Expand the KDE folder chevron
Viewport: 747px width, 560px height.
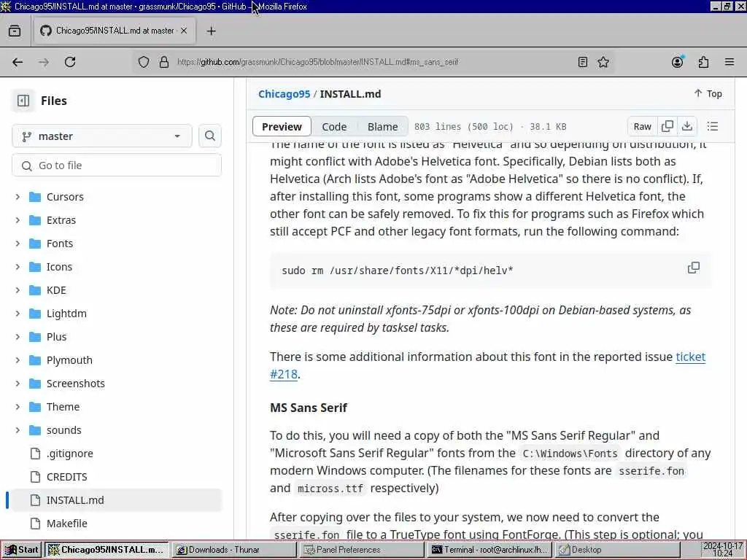coord(18,290)
